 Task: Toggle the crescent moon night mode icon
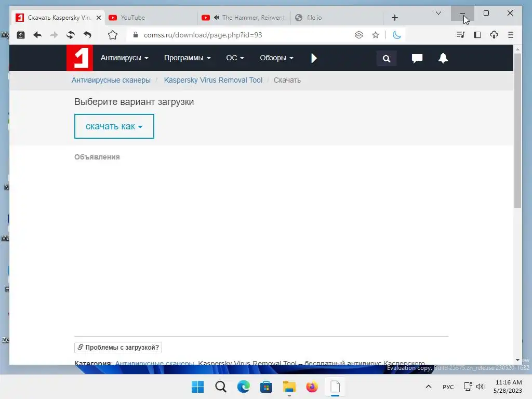(x=396, y=35)
